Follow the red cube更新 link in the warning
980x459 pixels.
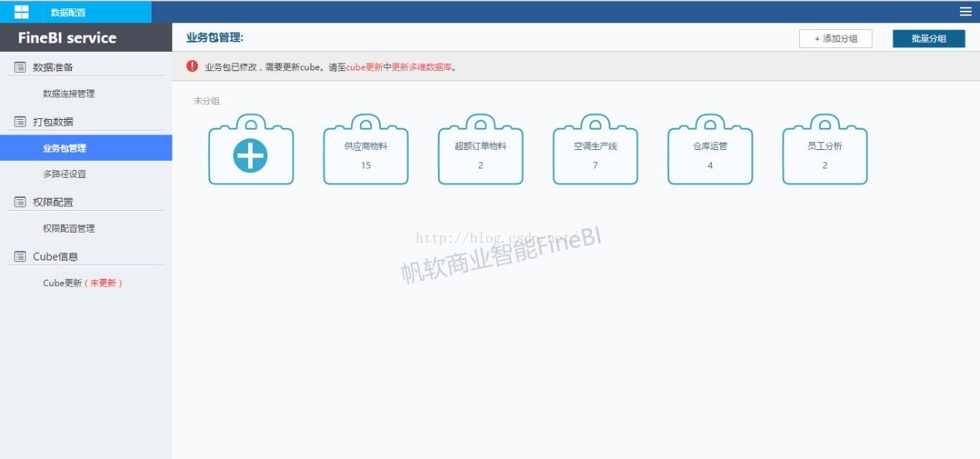pos(364,67)
